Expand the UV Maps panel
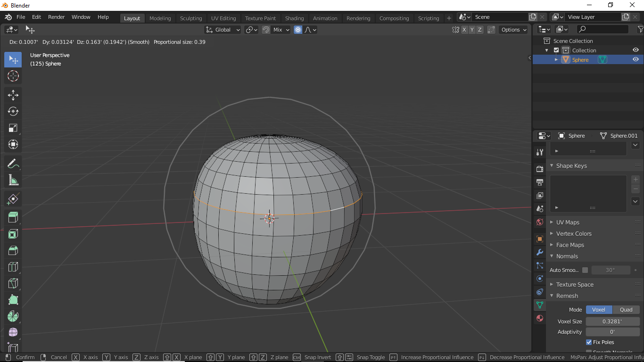 tap(568, 222)
